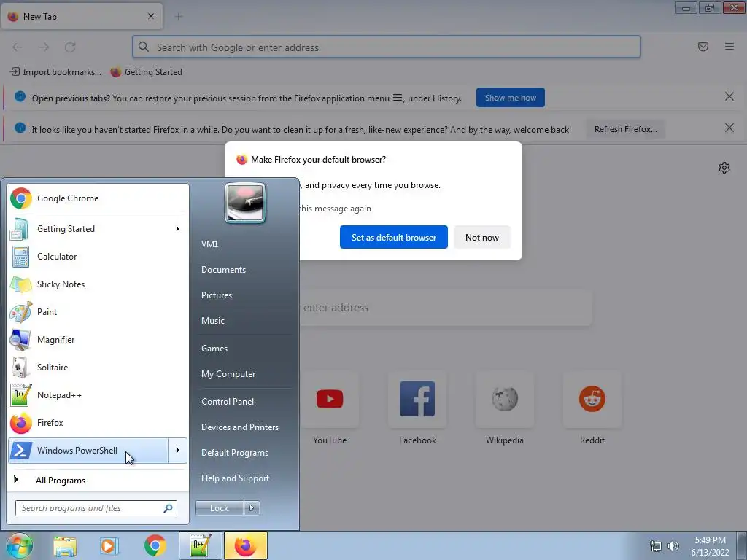Image resolution: width=747 pixels, height=560 pixels.
Task: Open Getting Started bookmark in toolbar
Action: [x=146, y=72]
